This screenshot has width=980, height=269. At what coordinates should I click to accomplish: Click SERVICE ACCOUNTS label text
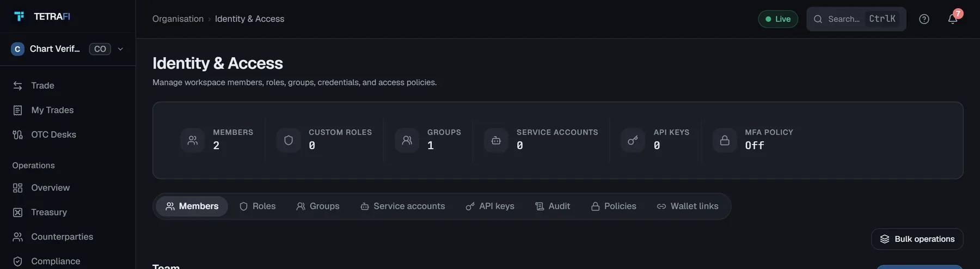click(558, 132)
